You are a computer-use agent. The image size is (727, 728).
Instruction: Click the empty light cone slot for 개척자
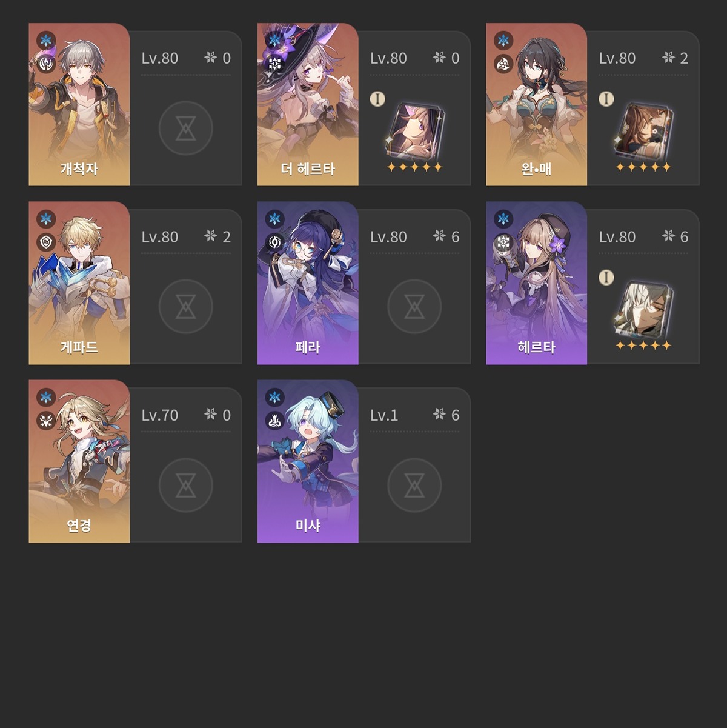(x=185, y=128)
